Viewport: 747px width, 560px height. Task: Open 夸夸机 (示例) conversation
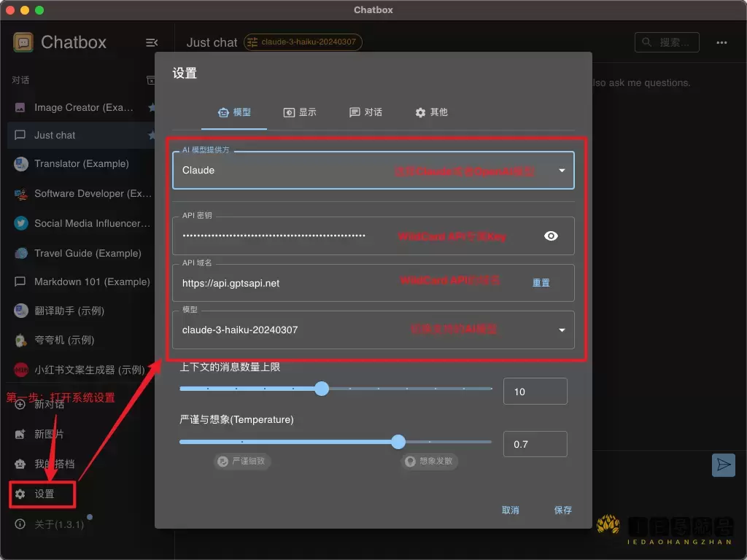pos(81,340)
